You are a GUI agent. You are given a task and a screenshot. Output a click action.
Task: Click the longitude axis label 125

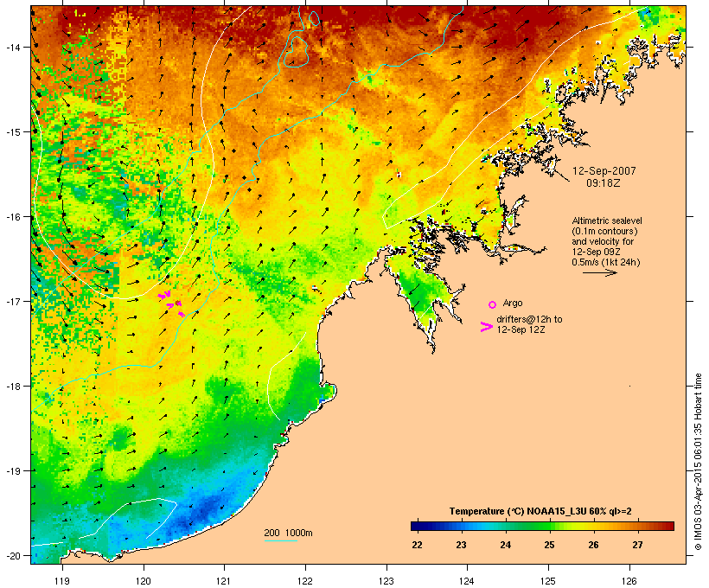coord(548,581)
